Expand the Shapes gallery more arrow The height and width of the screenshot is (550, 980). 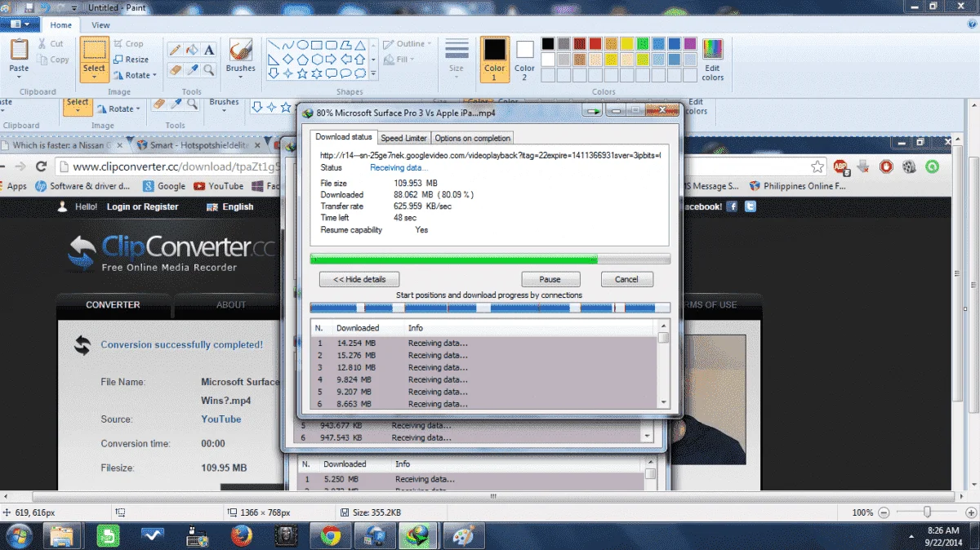point(373,74)
